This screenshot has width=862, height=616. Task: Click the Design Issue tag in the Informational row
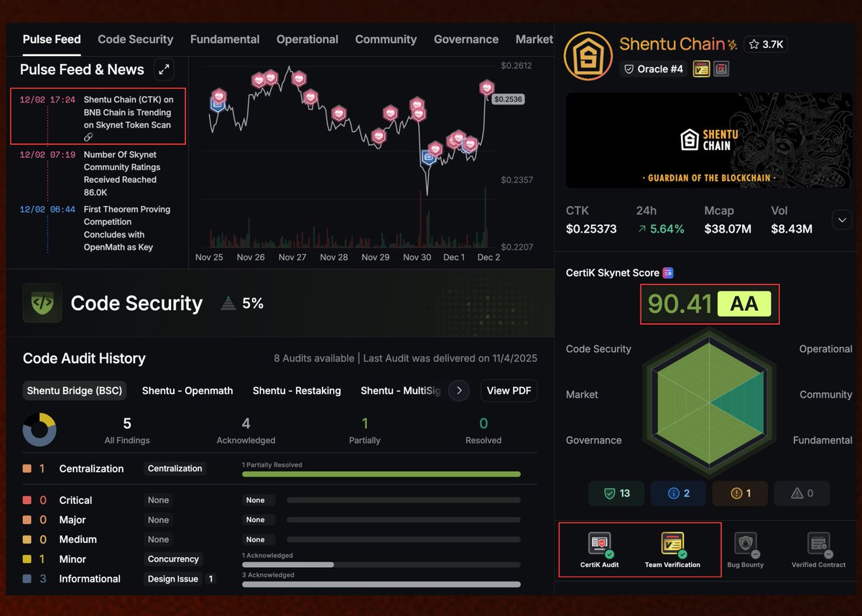pyautogui.click(x=173, y=579)
